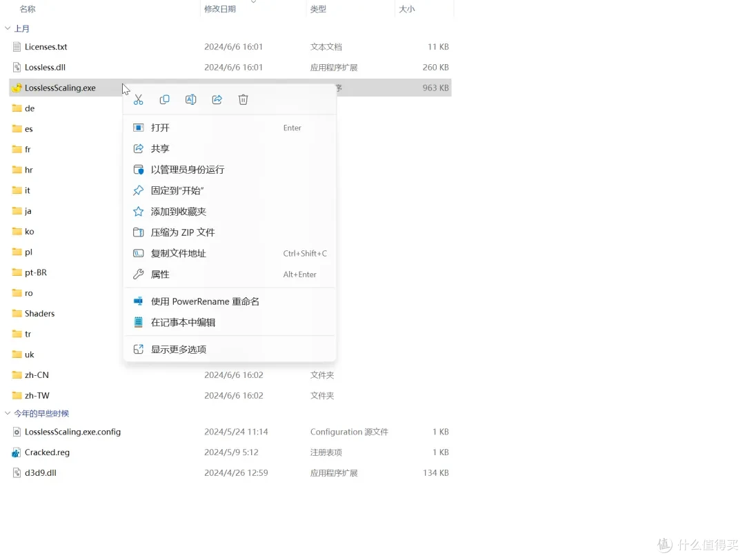745x560 pixels.
Task: Select the ro folder icon
Action: pos(17,292)
